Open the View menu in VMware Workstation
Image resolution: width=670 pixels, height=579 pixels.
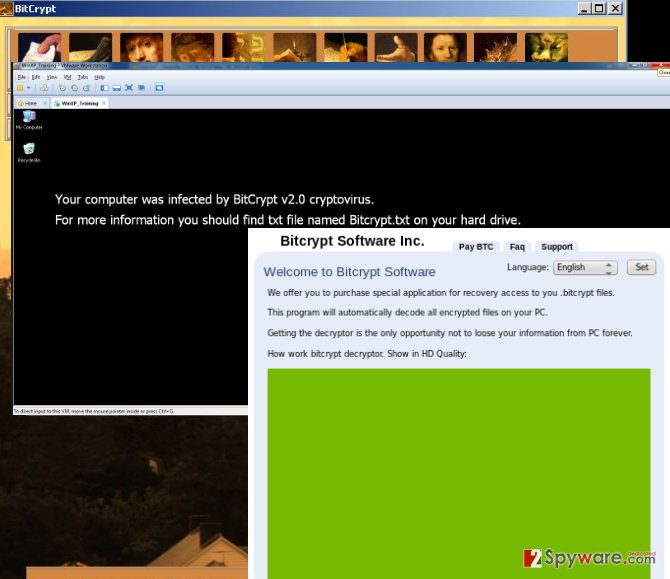52,77
